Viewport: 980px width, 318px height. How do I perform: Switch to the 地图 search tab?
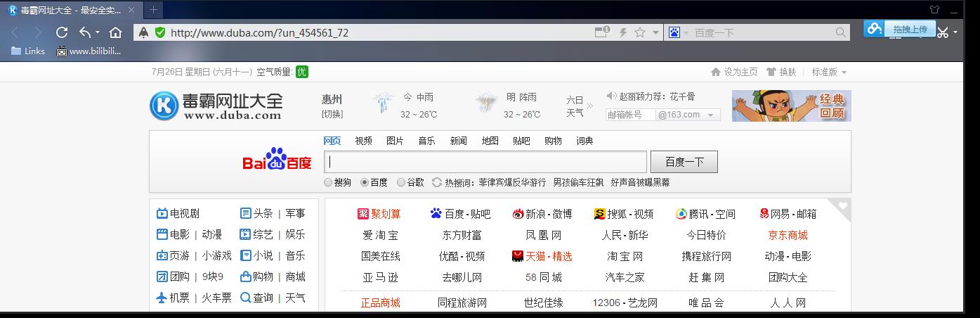tap(490, 141)
